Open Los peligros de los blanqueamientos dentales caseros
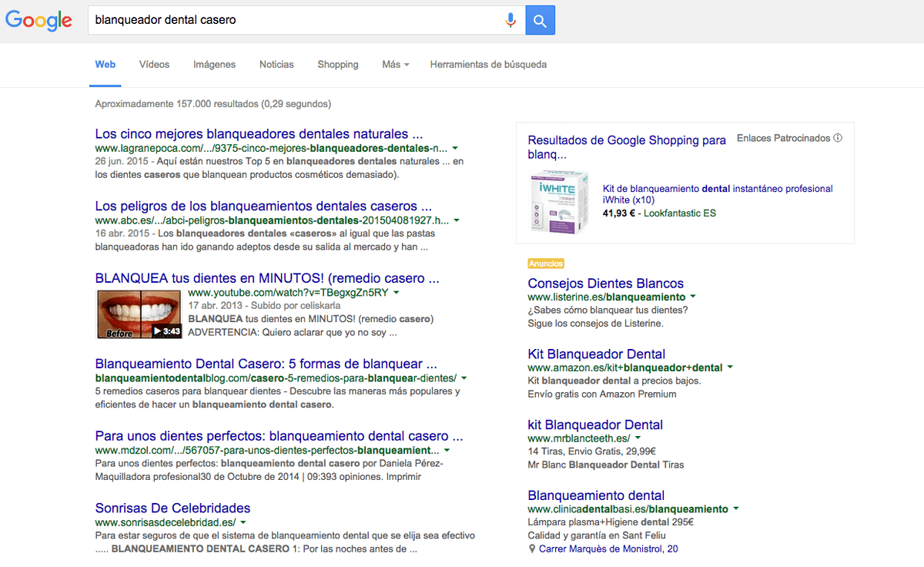This screenshot has width=924, height=567. pos(263,206)
